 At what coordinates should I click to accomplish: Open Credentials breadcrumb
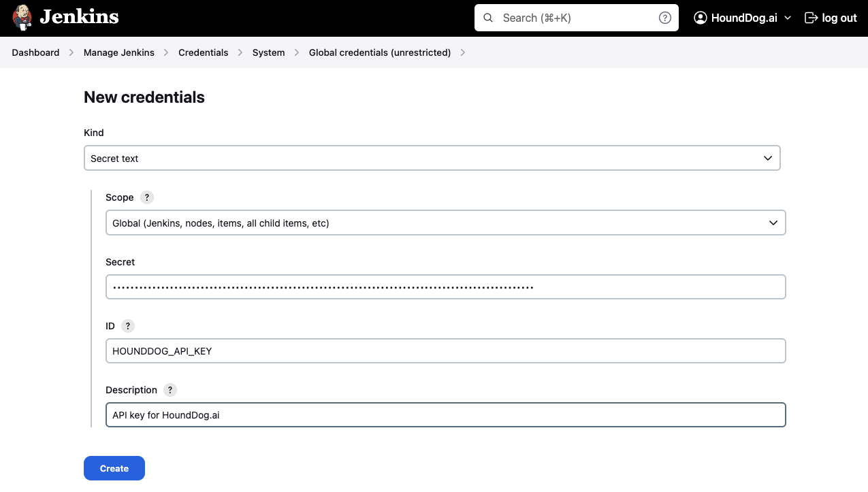204,52
